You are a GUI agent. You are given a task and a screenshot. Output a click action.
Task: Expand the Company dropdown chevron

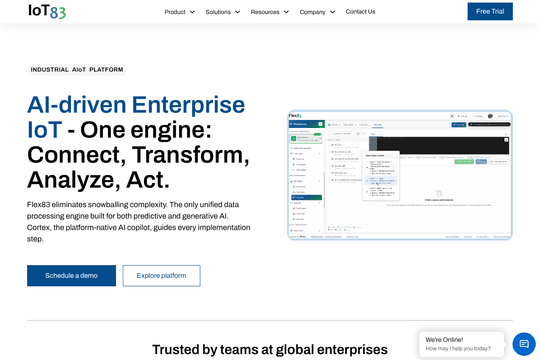coord(332,12)
